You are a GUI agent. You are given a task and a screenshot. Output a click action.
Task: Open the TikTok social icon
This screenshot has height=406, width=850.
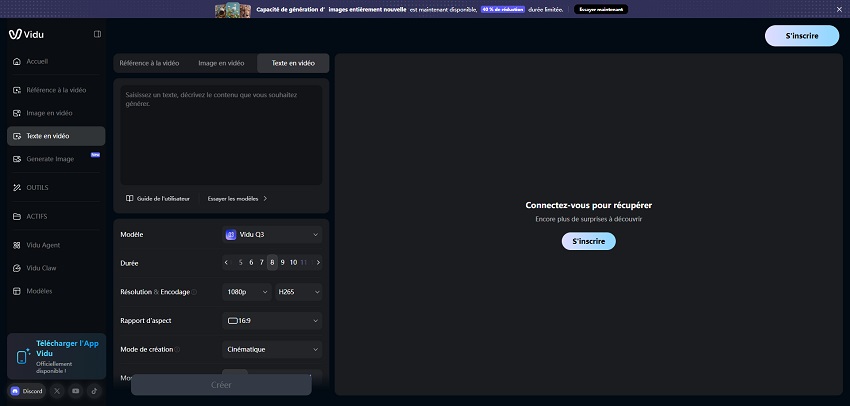click(93, 391)
